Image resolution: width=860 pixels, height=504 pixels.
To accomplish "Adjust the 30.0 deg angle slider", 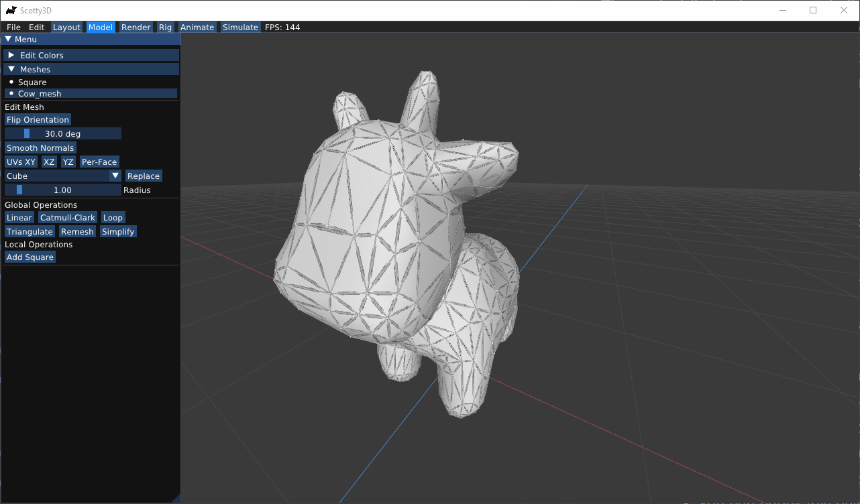I will coord(63,134).
